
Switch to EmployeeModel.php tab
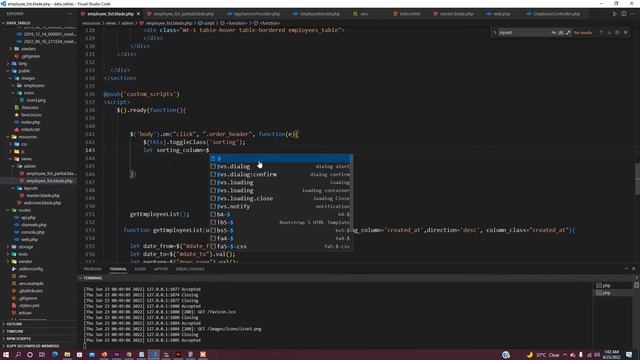pos(320,13)
